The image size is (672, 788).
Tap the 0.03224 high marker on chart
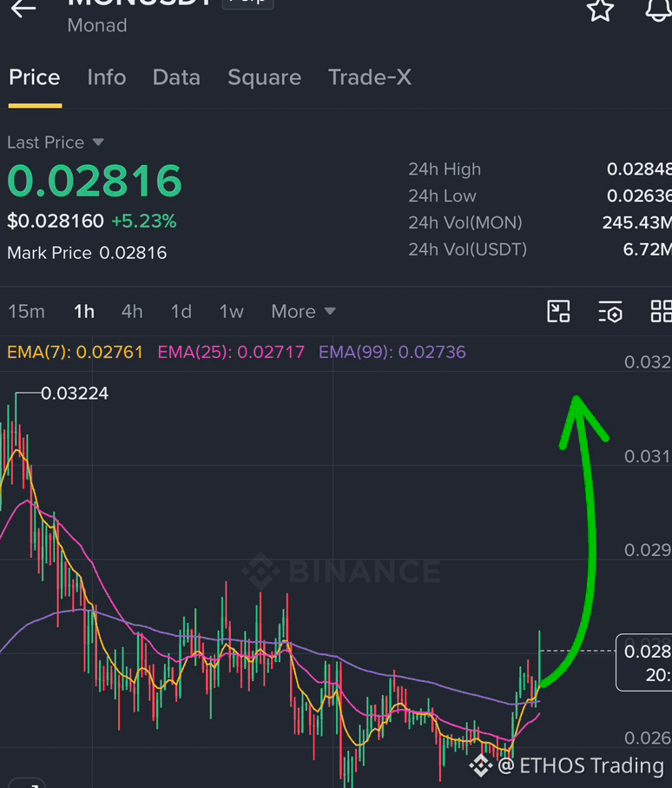(75, 394)
